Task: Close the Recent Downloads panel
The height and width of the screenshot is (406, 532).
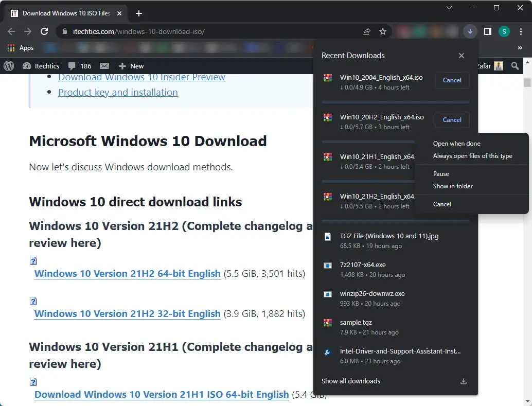Action: click(462, 56)
